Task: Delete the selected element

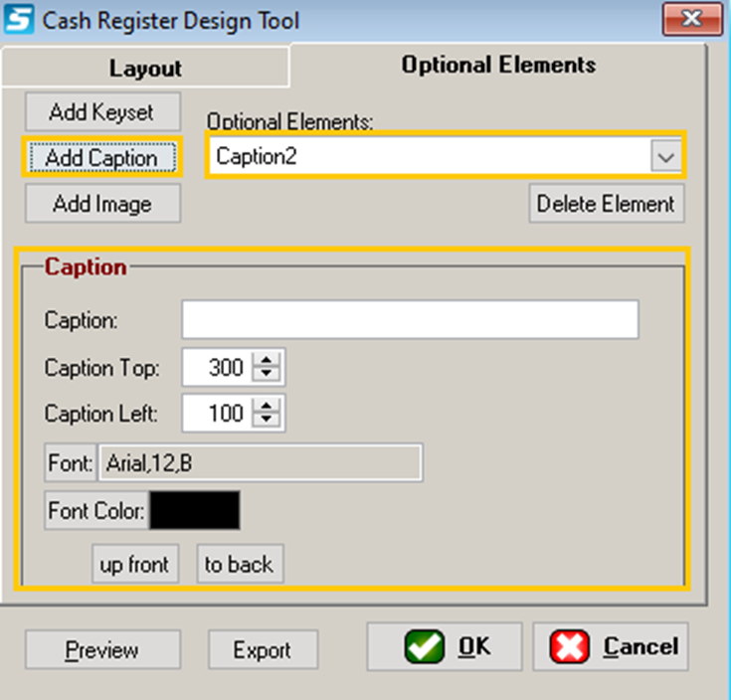Action: (606, 204)
